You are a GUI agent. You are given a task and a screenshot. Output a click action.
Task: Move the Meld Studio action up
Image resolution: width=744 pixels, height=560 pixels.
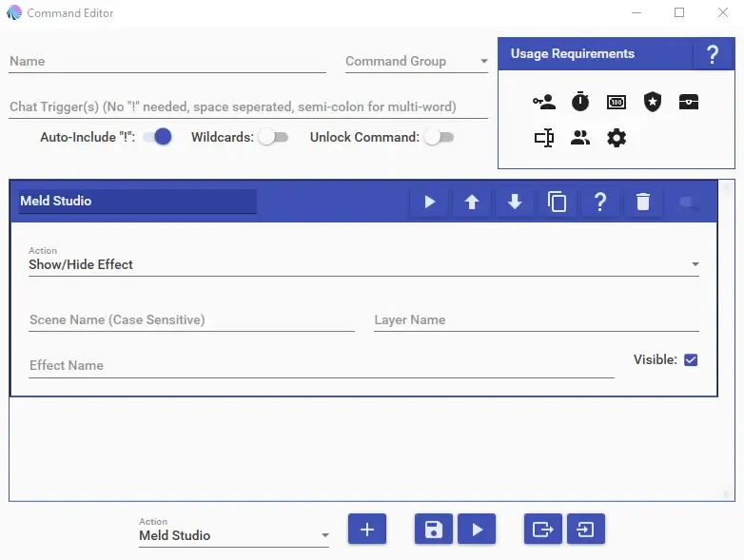[x=472, y=202]
